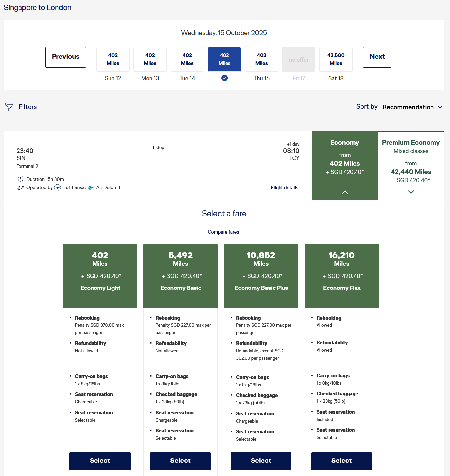The image size is (450, 476).
Task: Open the Sort by Recommendation dropdown
Action: click(412, 107)
